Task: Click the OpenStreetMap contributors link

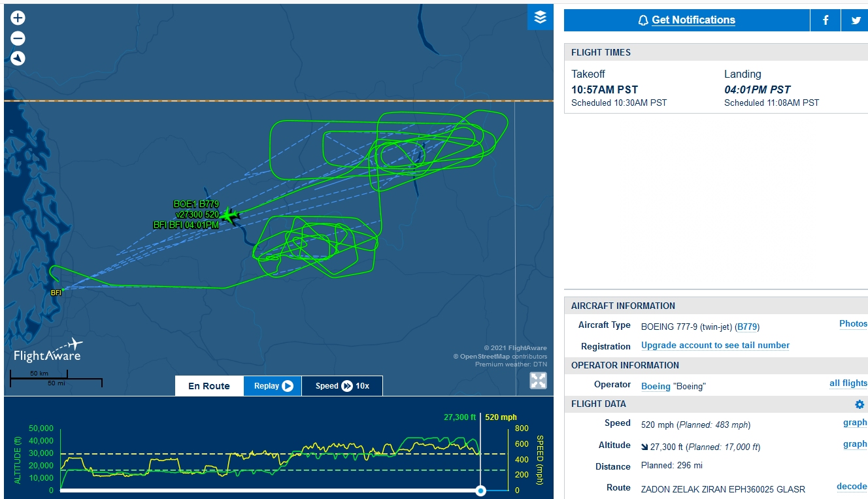Action: (x=485, y=357)
